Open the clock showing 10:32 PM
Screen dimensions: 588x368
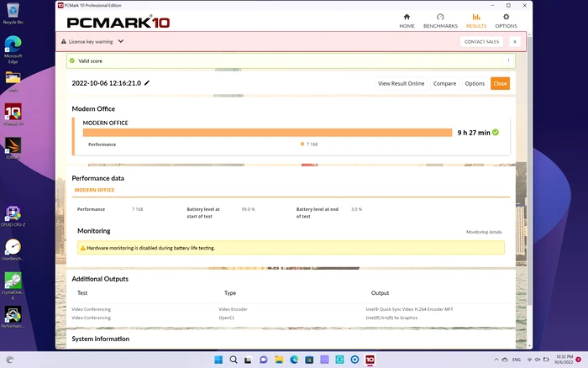(x=564, y=360)
